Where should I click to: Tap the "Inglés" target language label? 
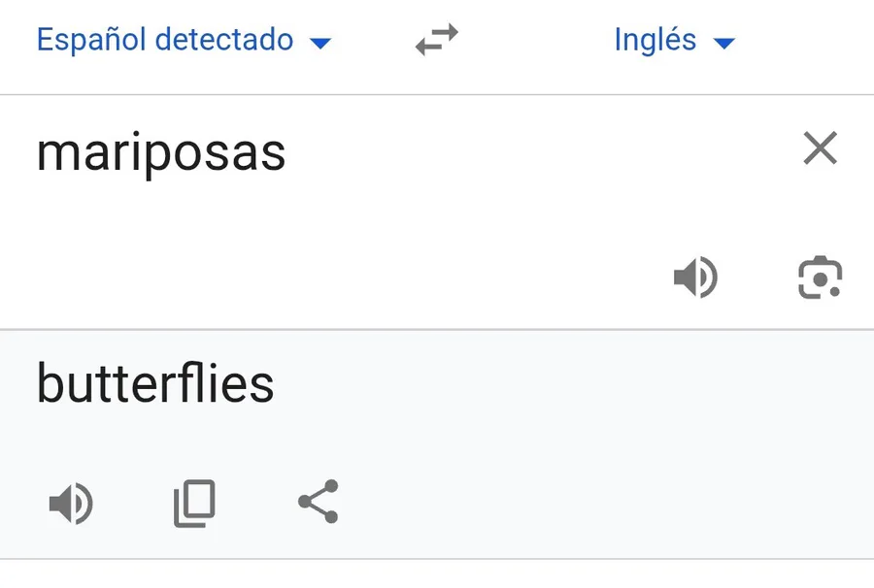pyautogui.click(x=655, y=40)
